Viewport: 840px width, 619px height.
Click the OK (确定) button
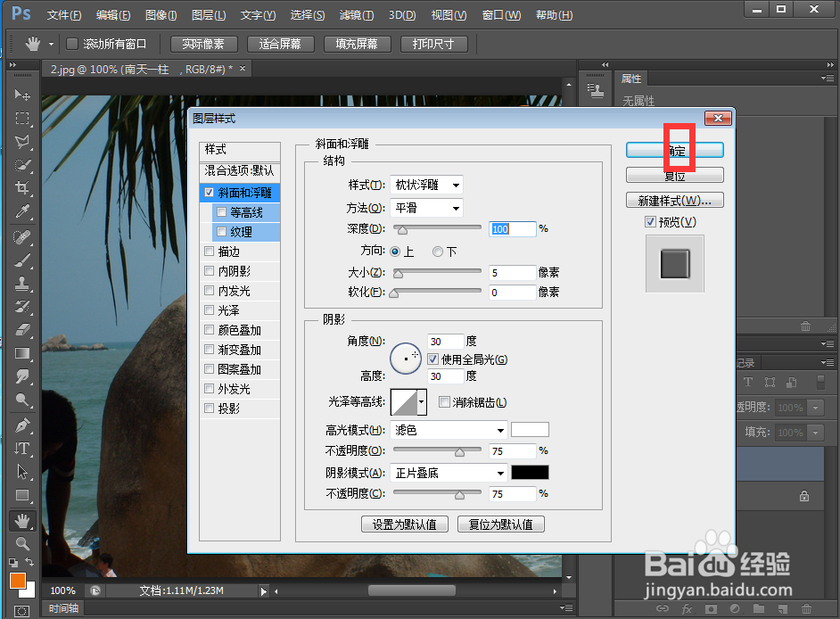point(674,150)
